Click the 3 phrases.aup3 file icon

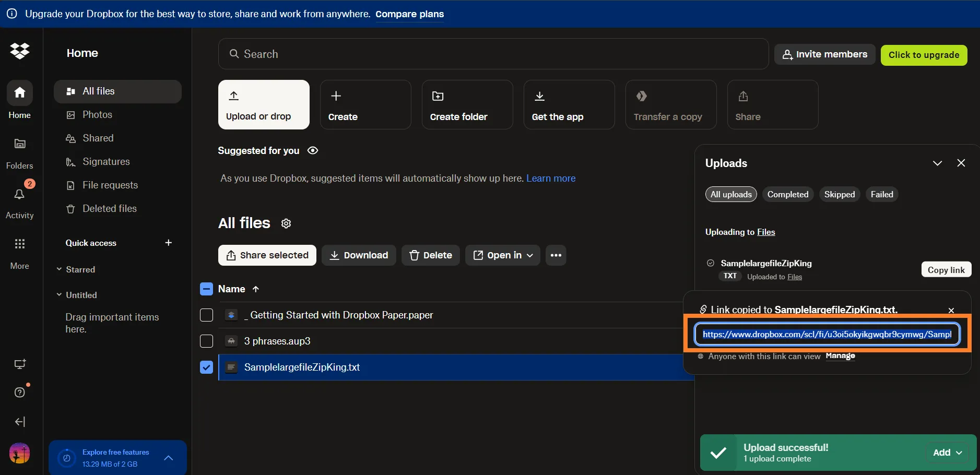[x=231, y=341]
